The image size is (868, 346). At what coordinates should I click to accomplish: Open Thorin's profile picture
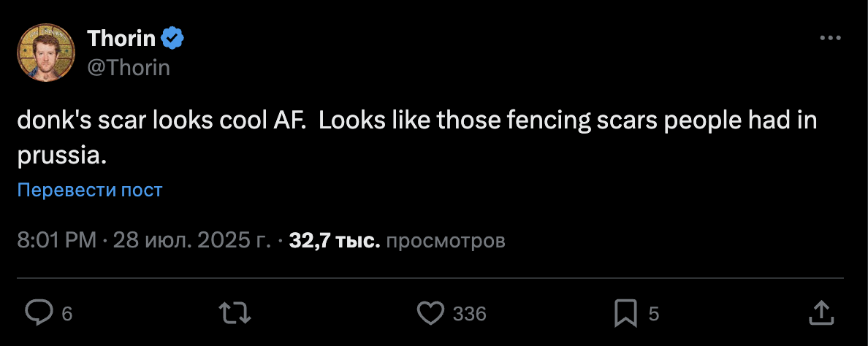point(46,53)
